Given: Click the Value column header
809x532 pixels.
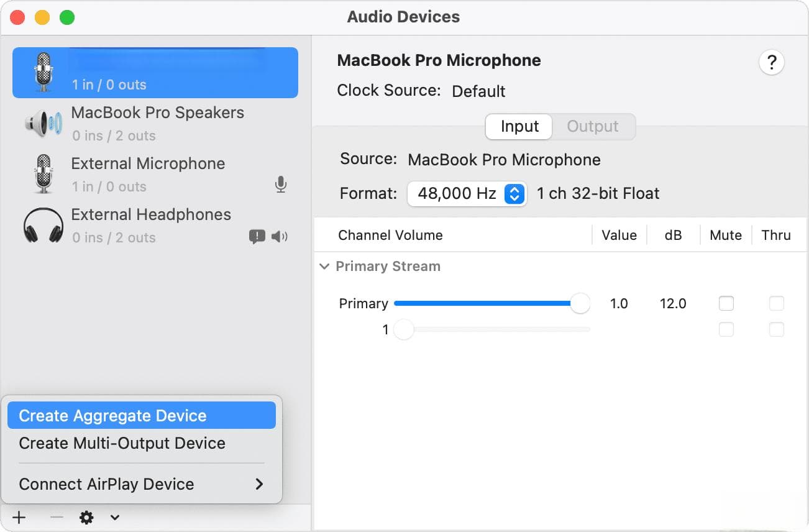Looking at the screenshot, I should (619, 235).
